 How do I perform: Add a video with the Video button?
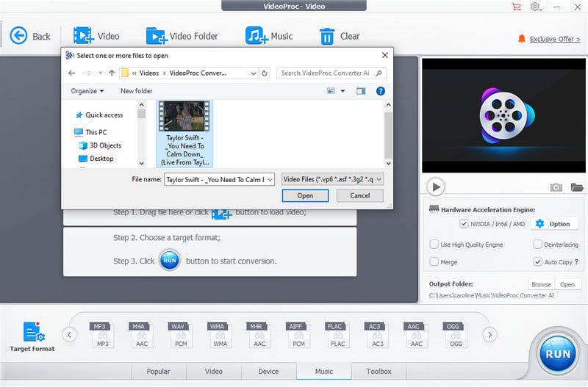pos(96,36)
